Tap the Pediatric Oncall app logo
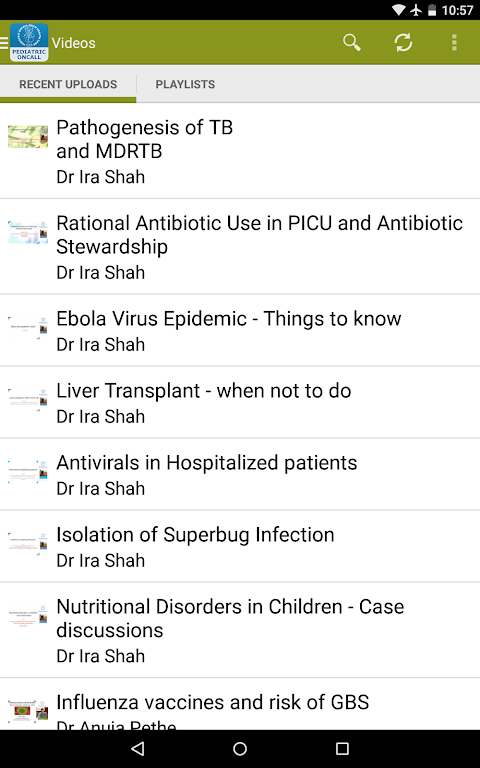The width and height of the screenshot is (480, 768). pos(29,43)
